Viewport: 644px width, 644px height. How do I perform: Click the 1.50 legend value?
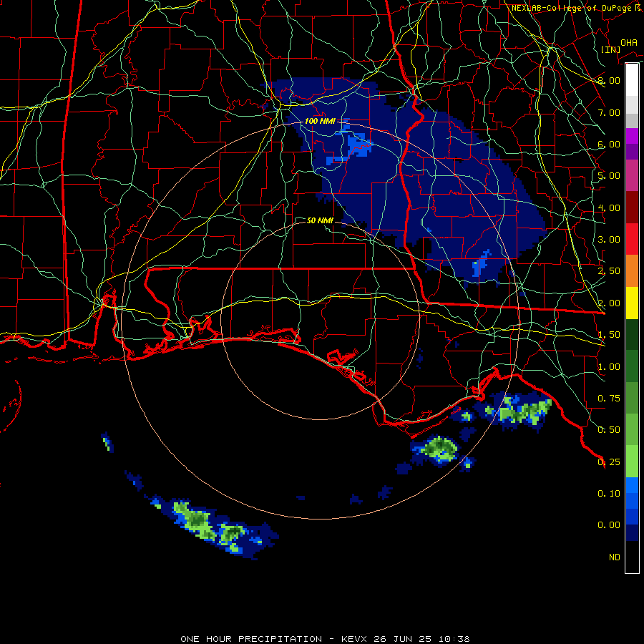coord(608,335)
